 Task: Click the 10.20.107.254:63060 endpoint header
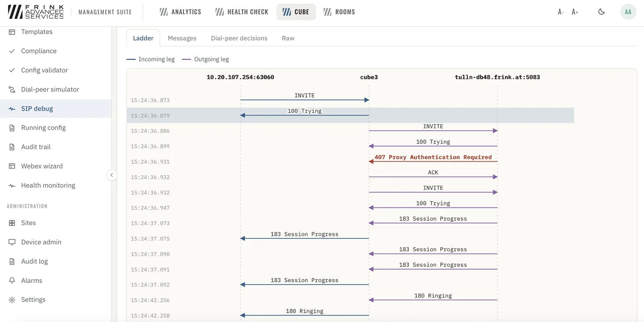240,77
